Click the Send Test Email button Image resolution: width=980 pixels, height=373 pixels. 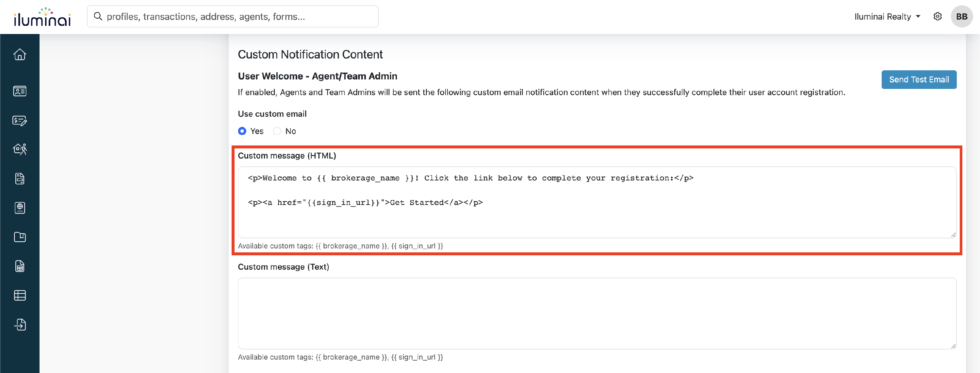(919, 79)
